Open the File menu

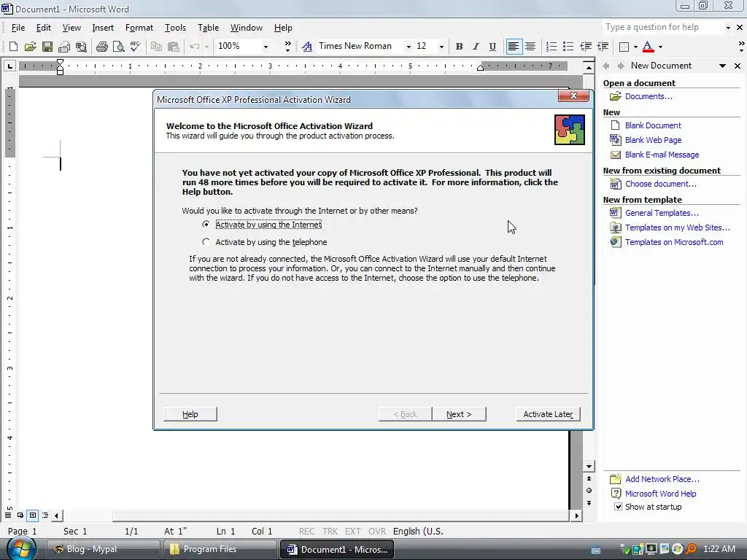(18, 28)
